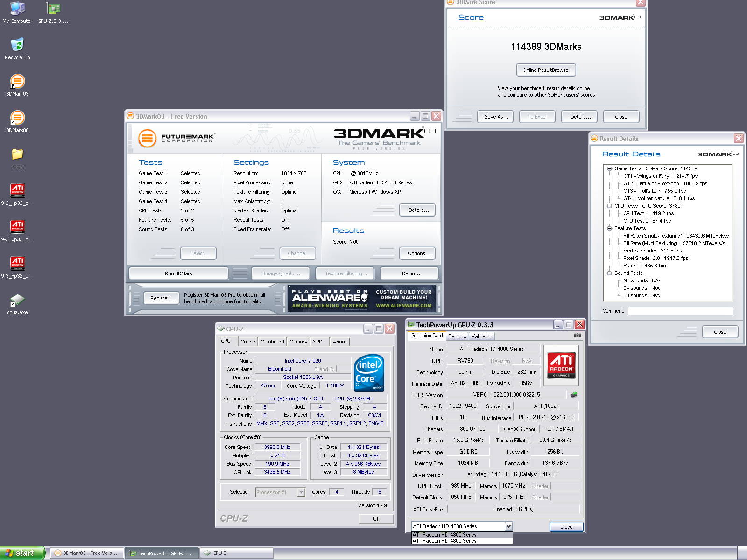The image size is (747, 560).
Task: Choose the second ATI Radeon HD 4800 list entry
Action: [462, 541]
